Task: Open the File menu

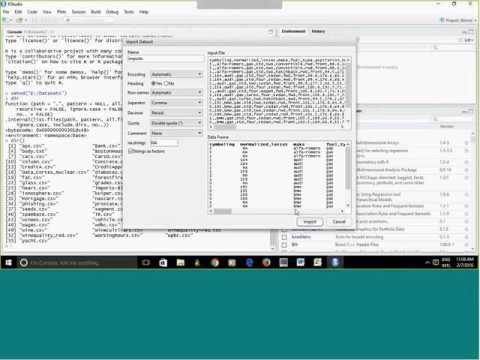Action: (x=6, y=12)
